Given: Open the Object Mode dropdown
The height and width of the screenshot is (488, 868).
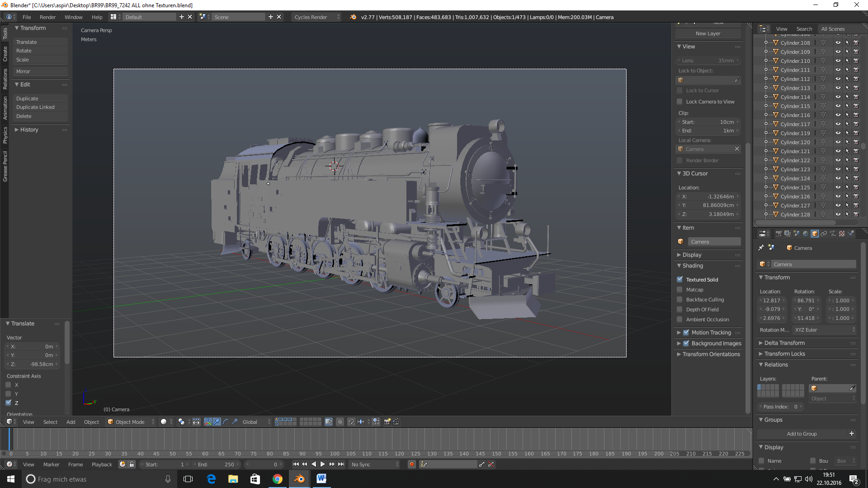Looking at the screenshot, I should tap(131, 422).
